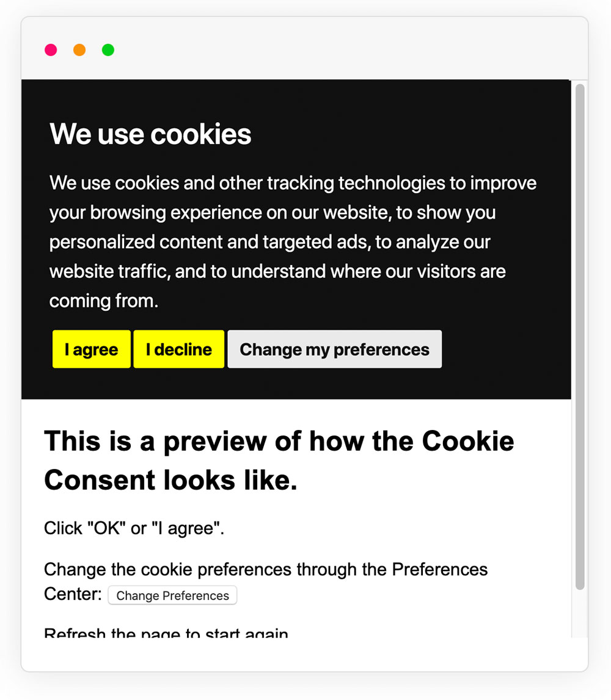The image size is (611, 700).
Task: Click the banner line starting "We use cookies and other"
Action: (x=293, y=183)
